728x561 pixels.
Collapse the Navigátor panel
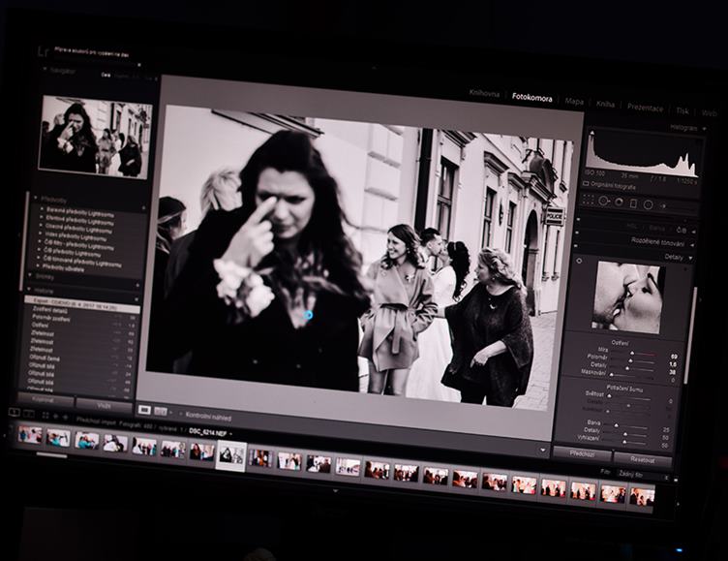click(x=45, y=69)
